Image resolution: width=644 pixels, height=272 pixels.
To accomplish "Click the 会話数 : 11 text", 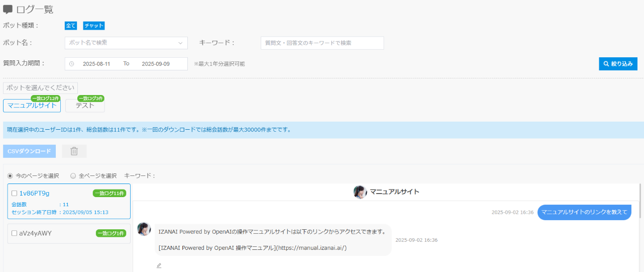I will [x=40, y=205].
